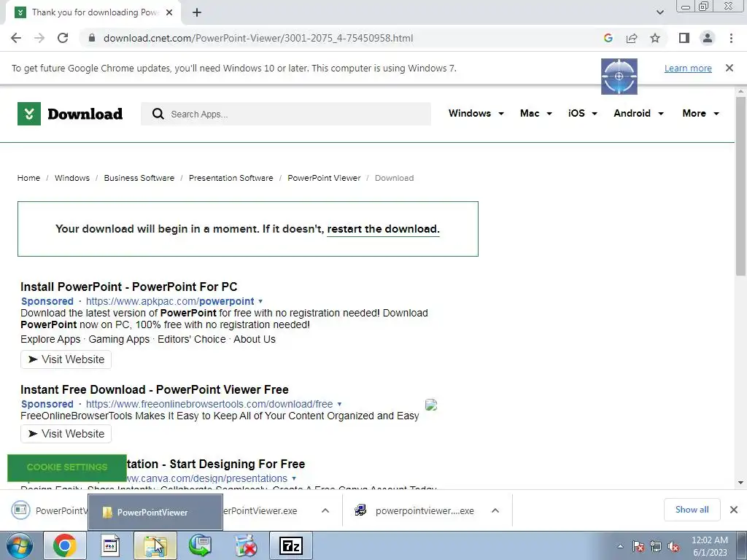Click the green Download logo icon
The width and height of the screenshot is (747, 560).
point(29,114)
